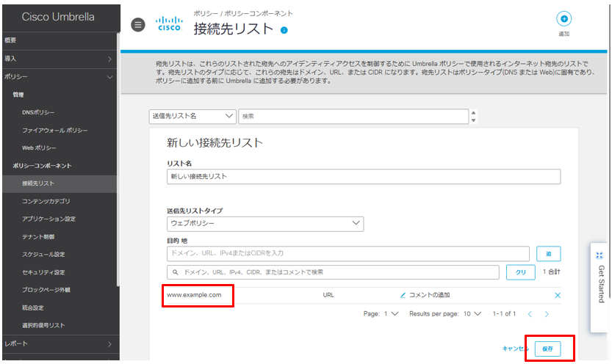This screenshot has height=364, width=612.
Task: Click the 1-1 of 1 results count
Action: [x=504, y=313]
